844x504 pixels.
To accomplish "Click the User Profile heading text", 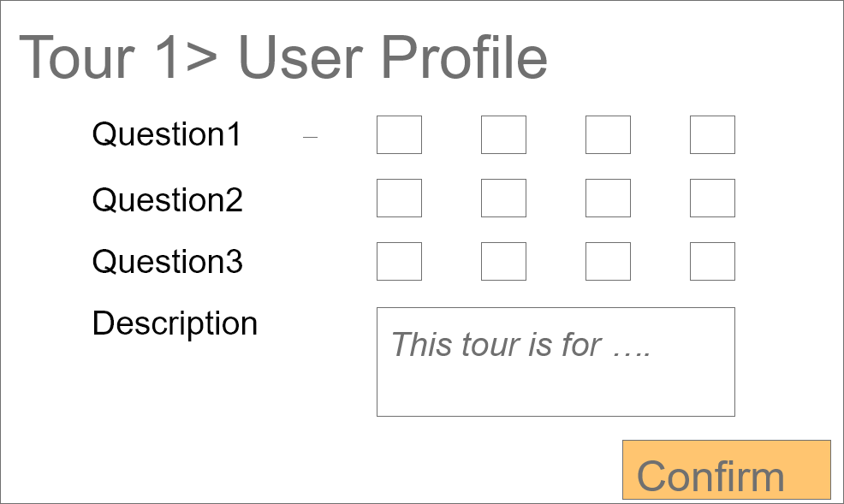I will pyautogui.click(x=393, y=58).
